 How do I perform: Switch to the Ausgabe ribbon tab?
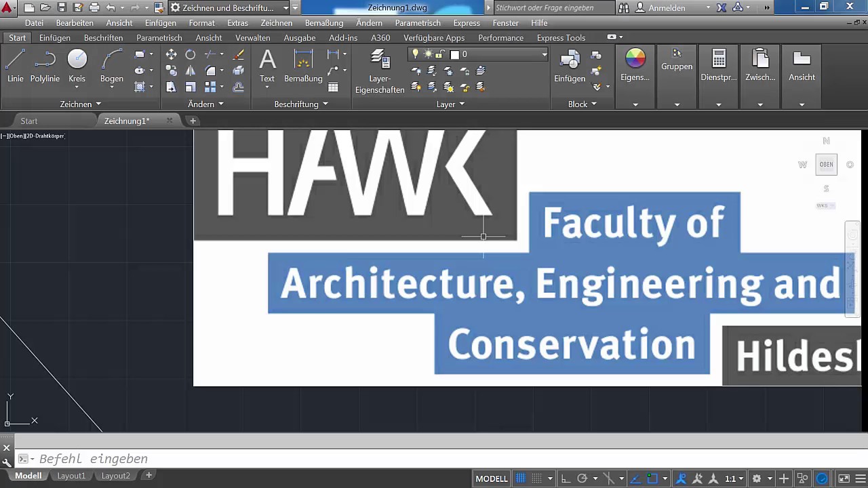pyautogui.click(x=300, y=38)
